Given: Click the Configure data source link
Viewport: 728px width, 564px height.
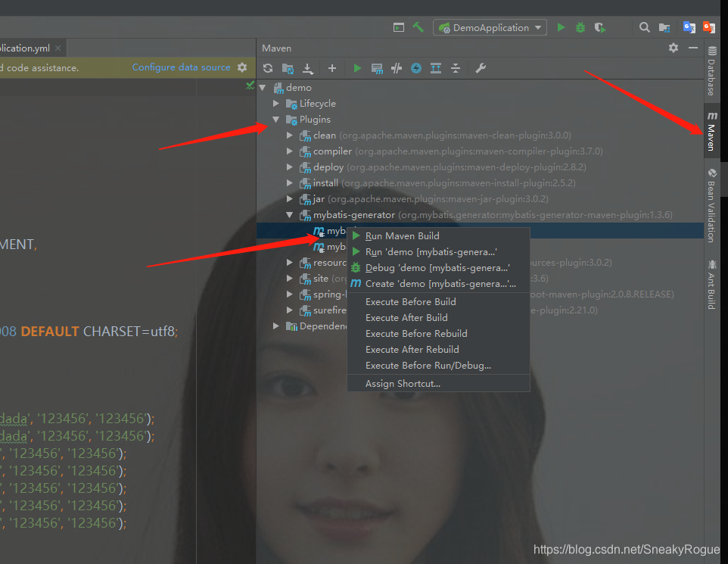Looking at the screenshot, I should point(181,67).
